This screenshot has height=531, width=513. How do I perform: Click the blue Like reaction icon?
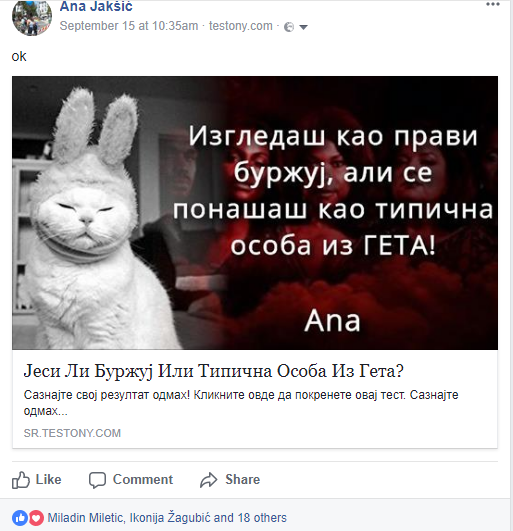(x=20, y=518)
